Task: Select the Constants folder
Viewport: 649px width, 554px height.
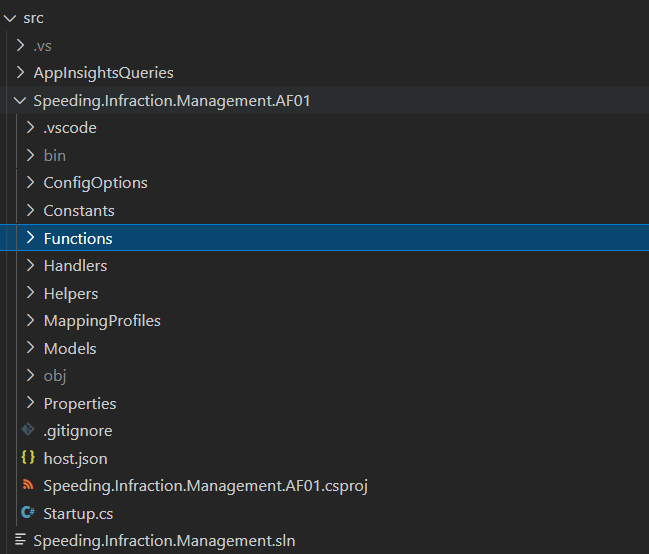Action: pyautogui.click(x=79, y=211)
